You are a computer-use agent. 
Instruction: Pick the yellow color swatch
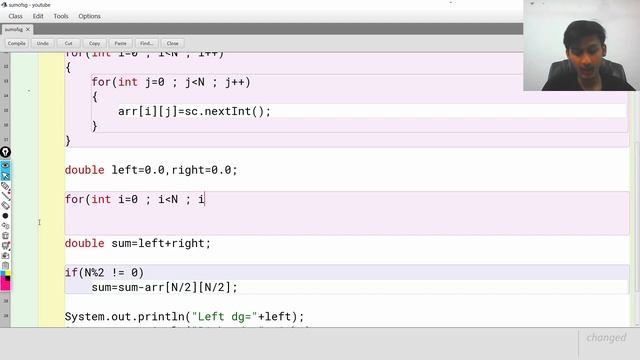8,273
